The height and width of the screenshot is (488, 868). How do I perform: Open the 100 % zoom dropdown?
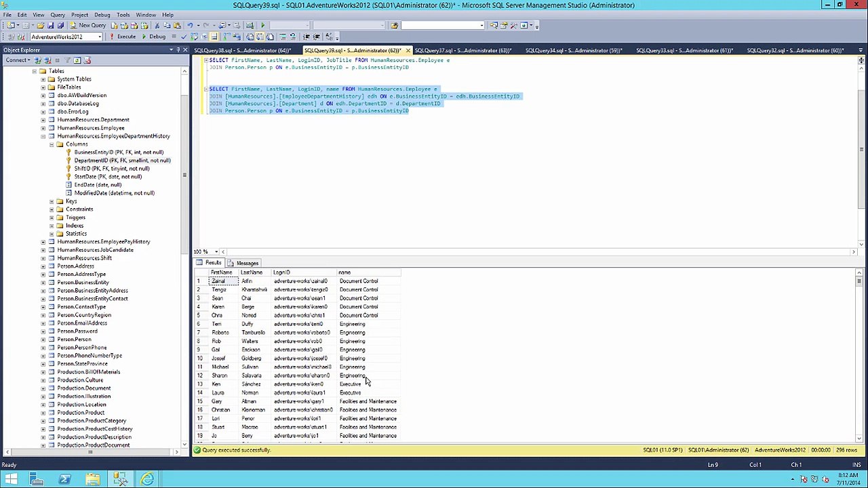pyautogui.click(x=216, y=252)
